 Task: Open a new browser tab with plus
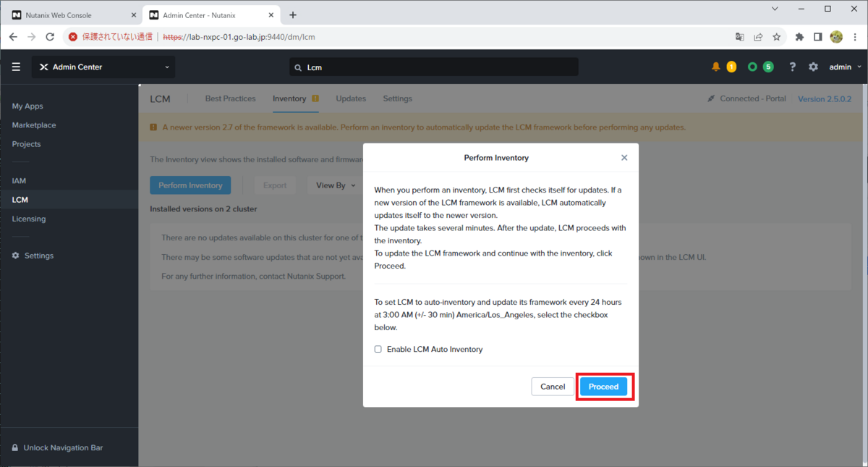[x=293, y=14]
